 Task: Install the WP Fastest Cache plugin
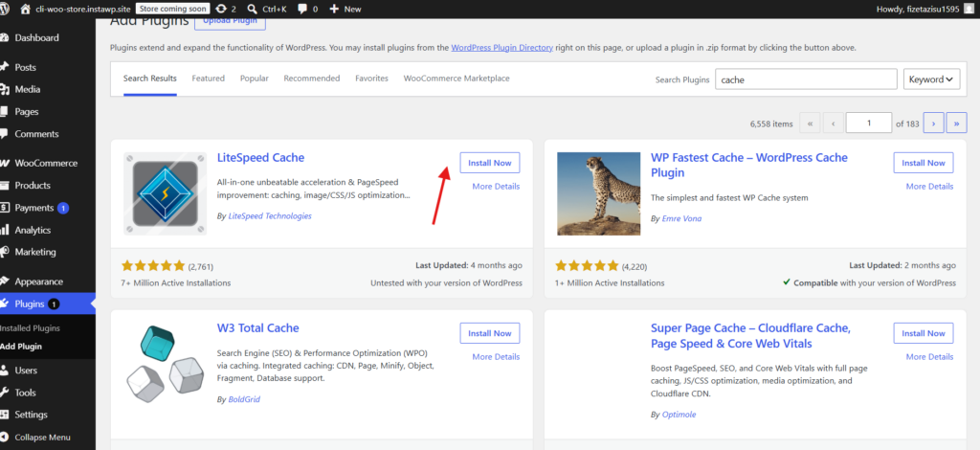(x=924, y=163)
